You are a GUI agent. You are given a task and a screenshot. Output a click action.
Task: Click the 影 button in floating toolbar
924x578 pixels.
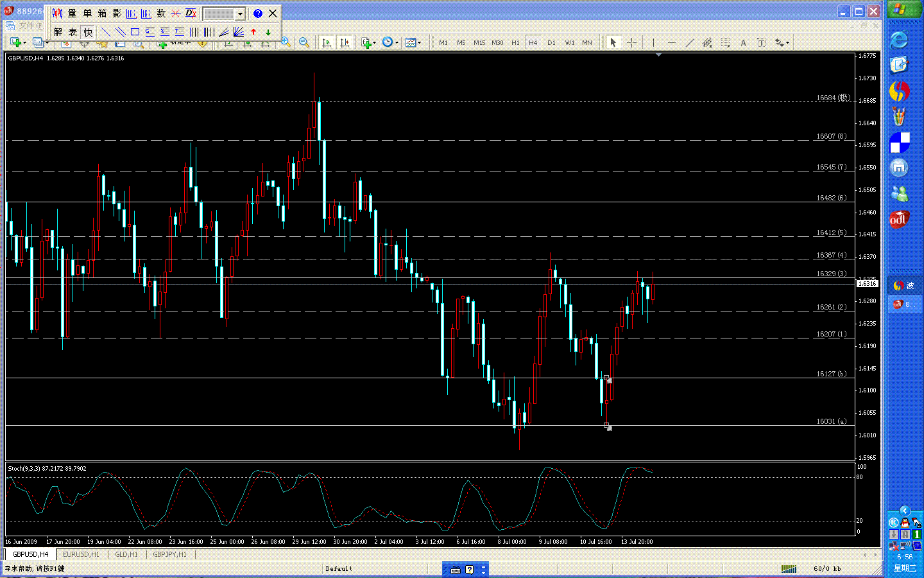[x=117, y=13]
